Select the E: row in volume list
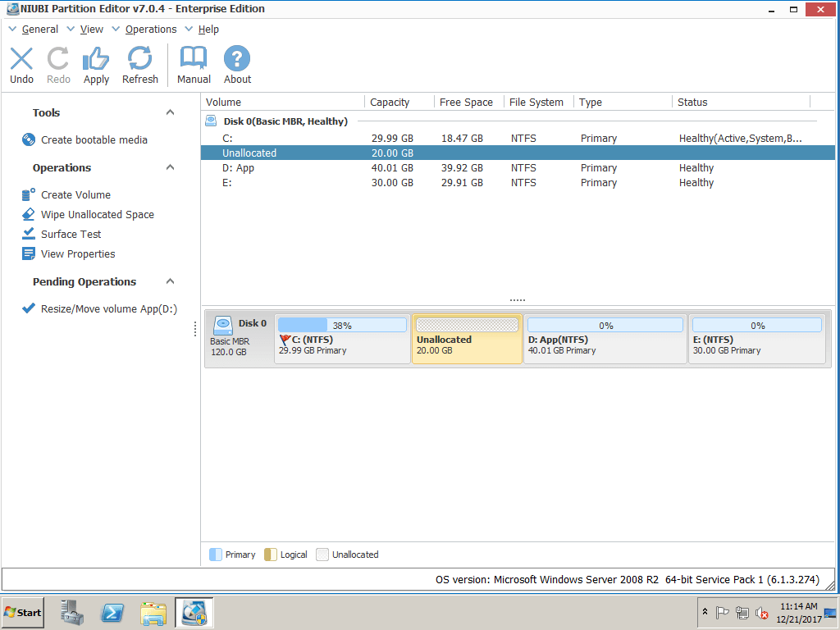The image size is (840, 630). coord(518,183)
